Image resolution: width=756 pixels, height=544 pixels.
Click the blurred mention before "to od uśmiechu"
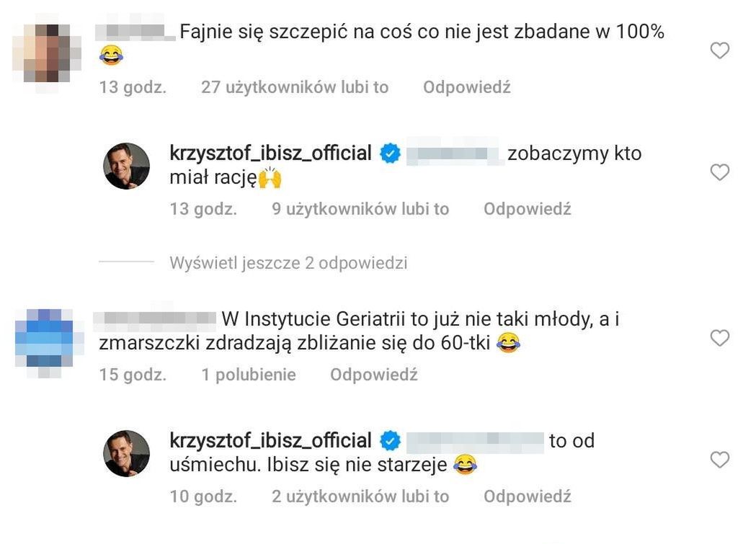pos(474,440)
